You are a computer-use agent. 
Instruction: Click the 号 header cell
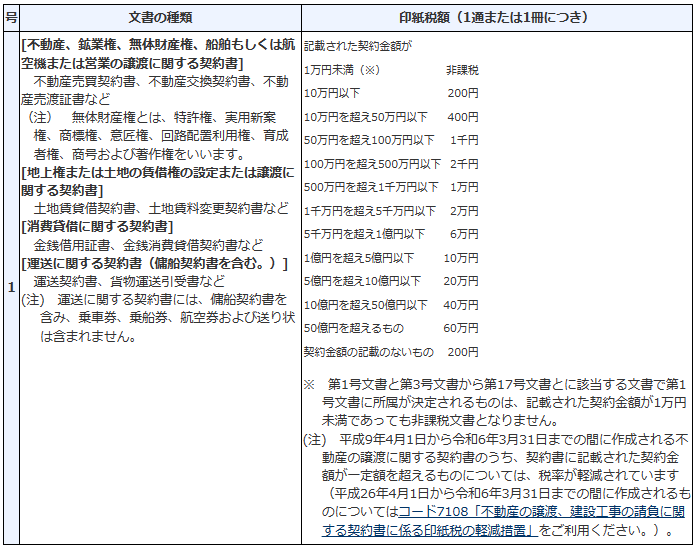[x=10, y=17]
